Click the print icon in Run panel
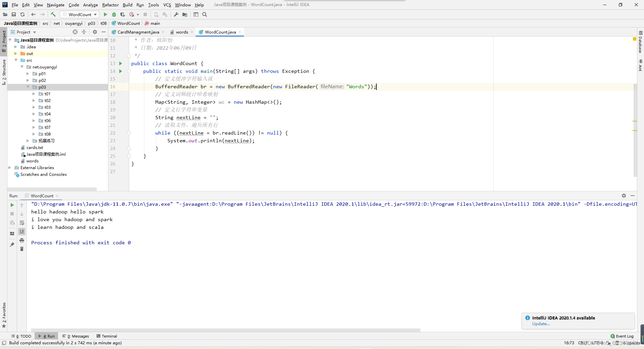This screenshot has width=644, height=349. [x=22, y=240]
